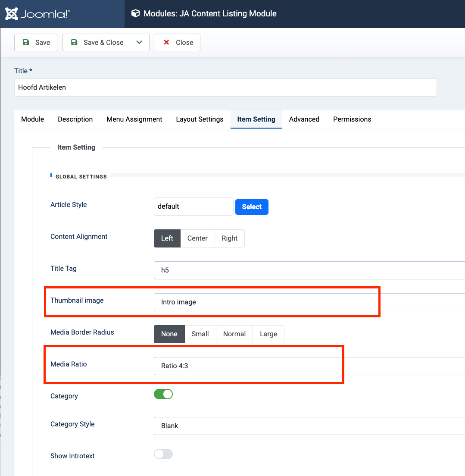Image resolution: width=465 pixels, height=476 pixels.
Task: Open the Layout Settings tab
Action: [x=200, y=119]
